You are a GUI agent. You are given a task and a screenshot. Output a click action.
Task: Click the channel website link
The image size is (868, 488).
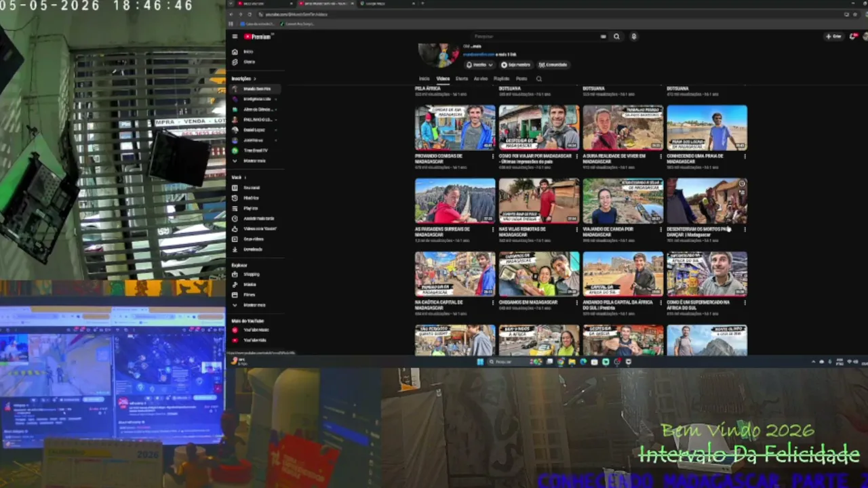coord(477,54)
